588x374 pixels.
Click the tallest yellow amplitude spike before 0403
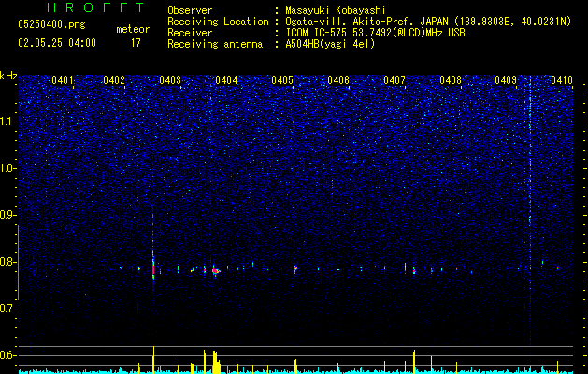[153, 360]
